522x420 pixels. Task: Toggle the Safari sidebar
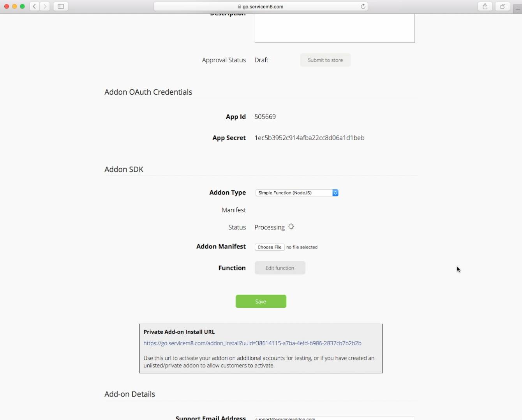click(x=61, y=6)
